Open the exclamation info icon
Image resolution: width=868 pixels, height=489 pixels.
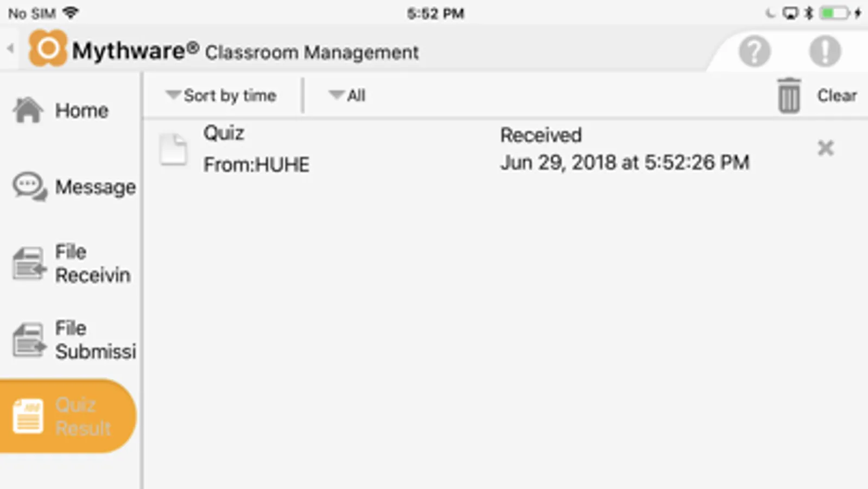point(825,52)
